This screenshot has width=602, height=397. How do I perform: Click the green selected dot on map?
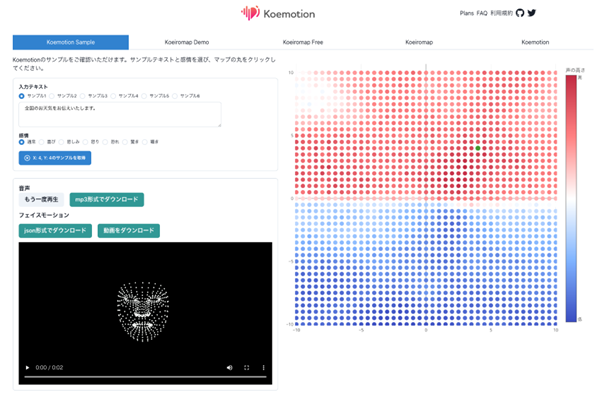coord(478,148)
